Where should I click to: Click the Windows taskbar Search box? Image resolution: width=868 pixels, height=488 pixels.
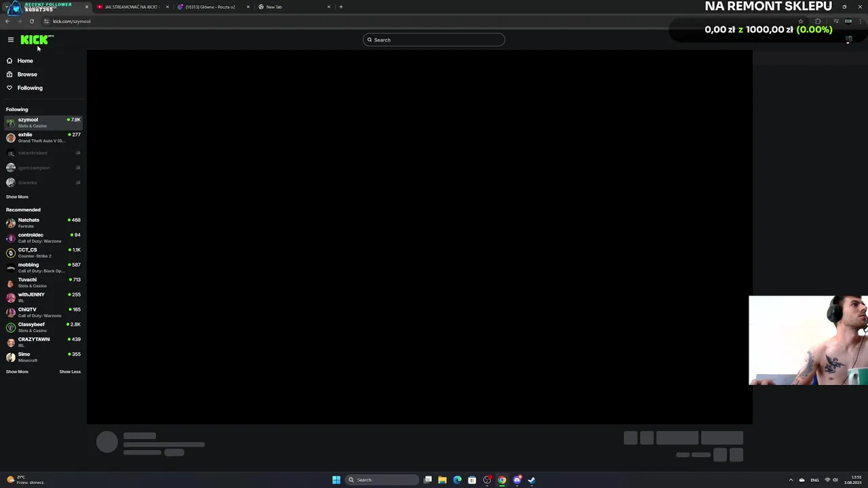tap(382, 480)
